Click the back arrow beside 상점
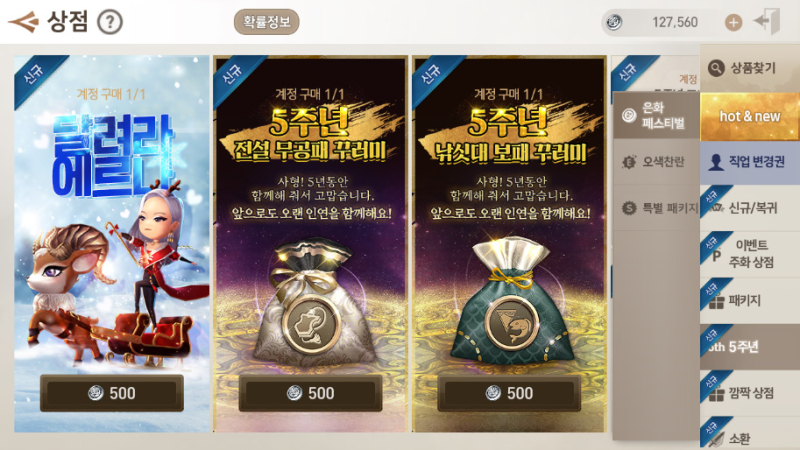Image resolution: width=800 pixels, height=450 pixels. [x=23, y=22]
